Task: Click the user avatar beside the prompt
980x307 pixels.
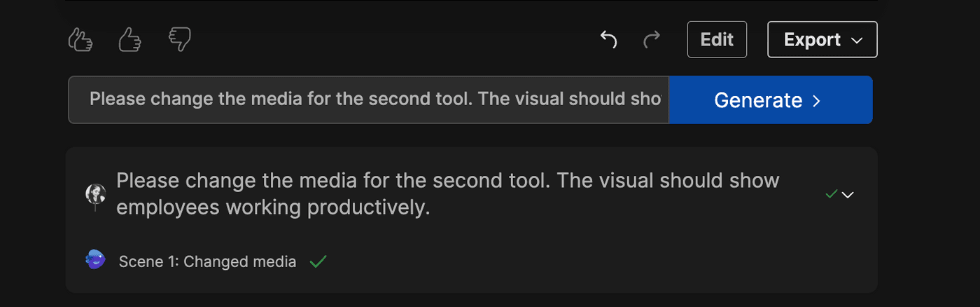Action: pos(95,195)
